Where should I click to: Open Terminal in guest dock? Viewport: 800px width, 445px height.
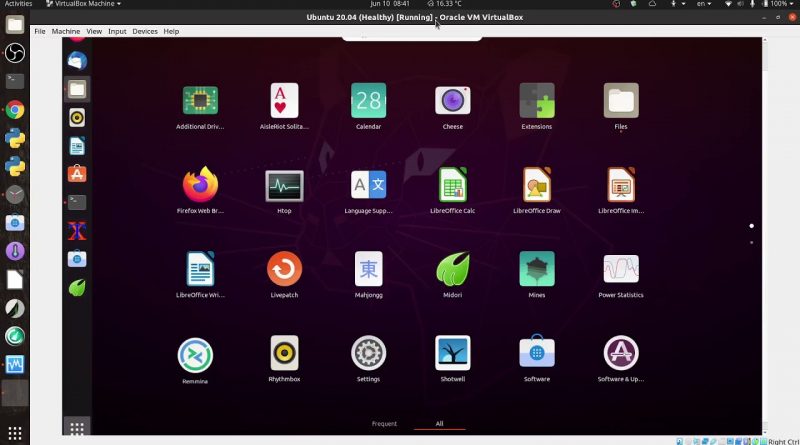(x=77, y=203)
